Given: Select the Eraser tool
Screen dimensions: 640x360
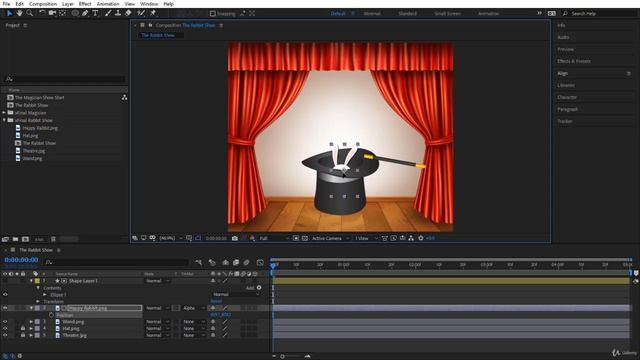Looking at the screenshot, I should pyautogui.click(x=128, y=13).
